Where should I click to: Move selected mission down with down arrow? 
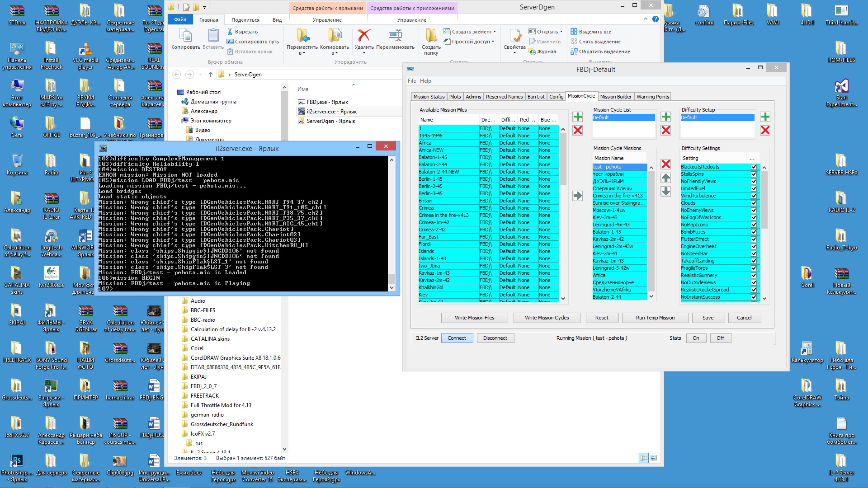point(665,191)
